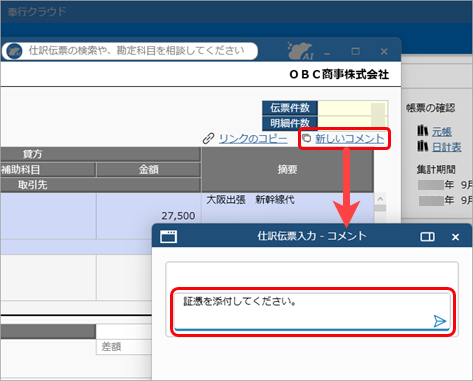Viewport: 473px width, 381px height.
Task: Select the 27,500 amount cell
Action: (148, 216)
